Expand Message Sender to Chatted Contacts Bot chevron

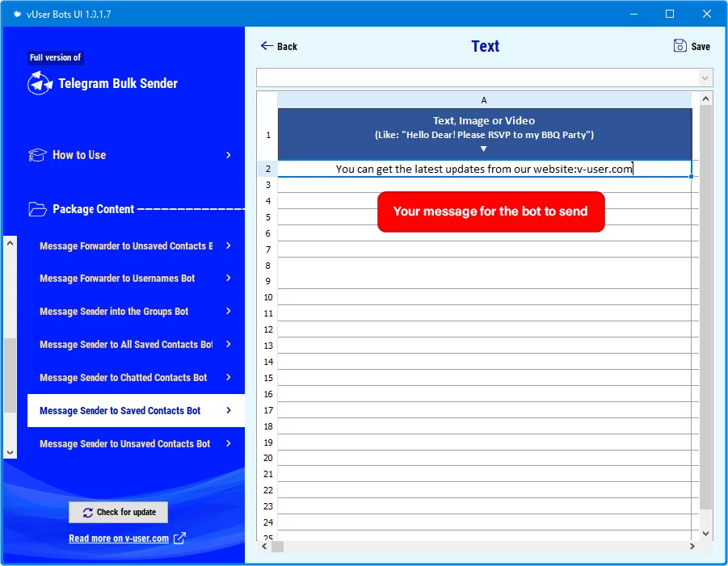[229, 377]
